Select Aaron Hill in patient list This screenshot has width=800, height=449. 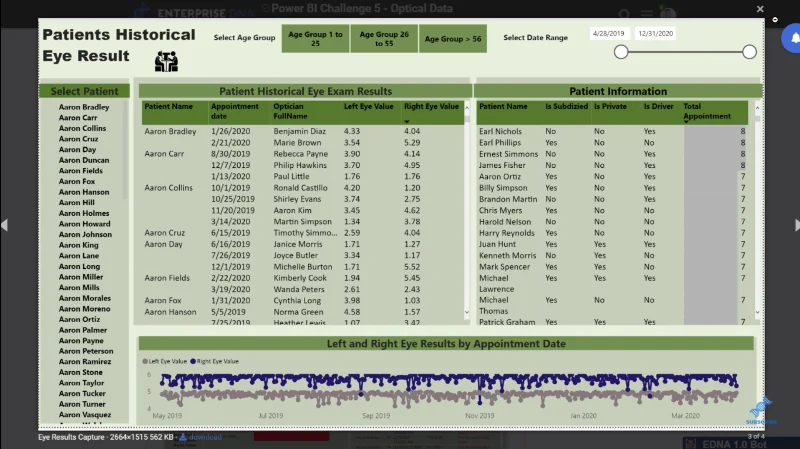pyautogui.click(x=77, y=203)
